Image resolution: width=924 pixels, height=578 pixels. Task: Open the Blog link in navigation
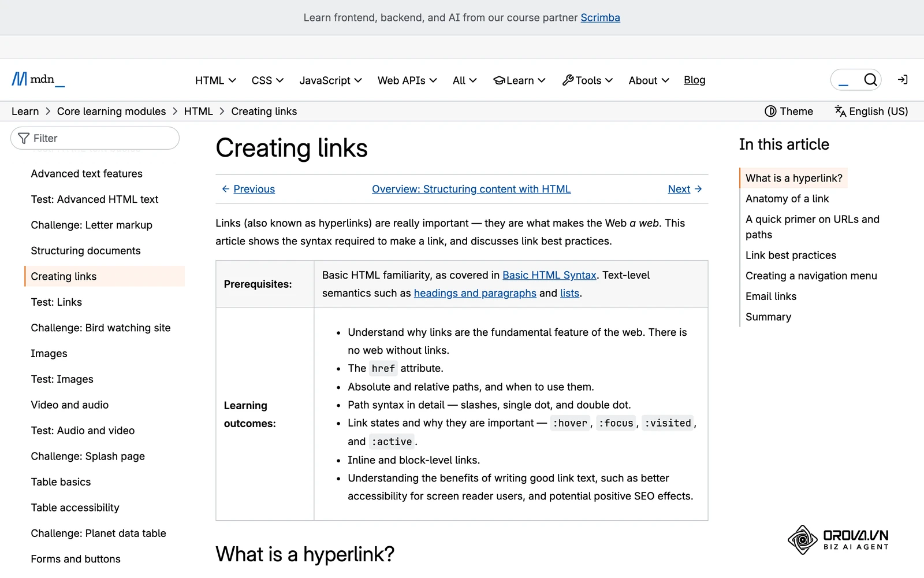(x=694, y=80)
